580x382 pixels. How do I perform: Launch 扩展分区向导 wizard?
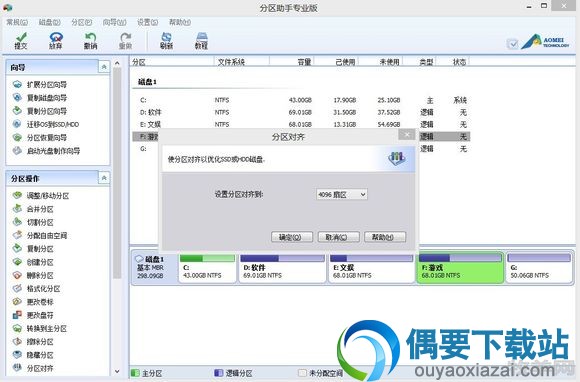click(x=40, y=85)
